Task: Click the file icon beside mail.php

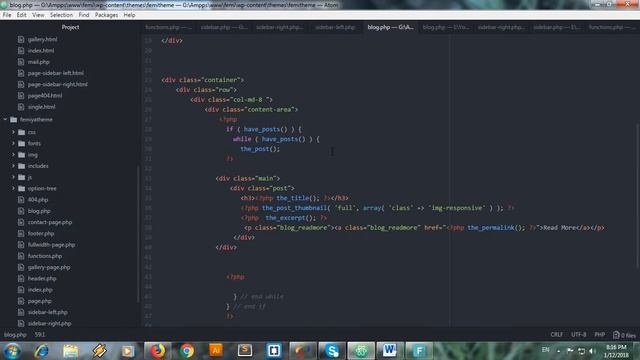Action: coord(21,62)
